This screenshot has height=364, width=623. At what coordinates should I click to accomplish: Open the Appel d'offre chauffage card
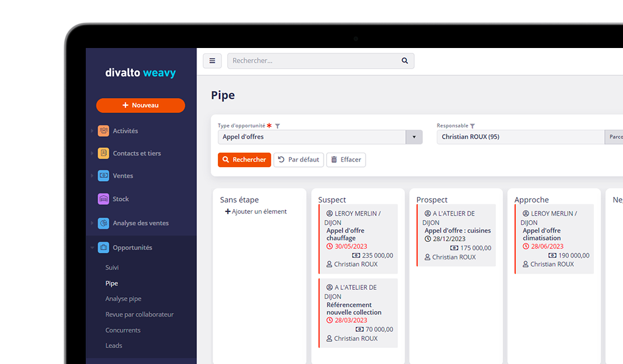(x=358, y=239)
